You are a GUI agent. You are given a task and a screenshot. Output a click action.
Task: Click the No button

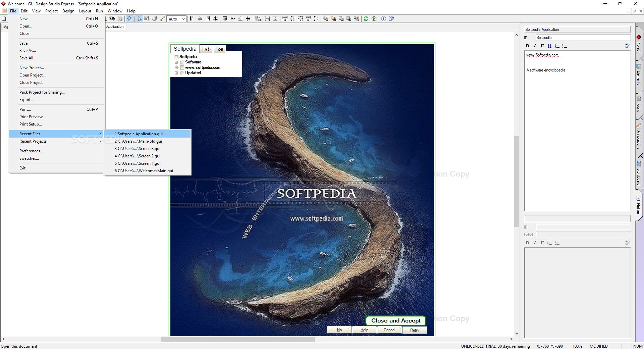click(339, 330)
